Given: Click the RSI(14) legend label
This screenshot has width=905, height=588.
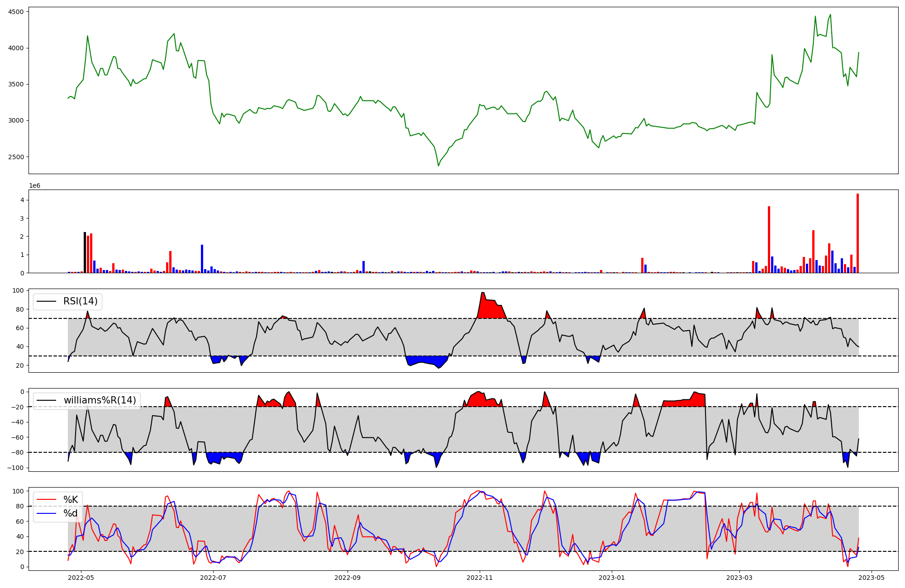Looking at the screenshot, I should tap(81, 301).
